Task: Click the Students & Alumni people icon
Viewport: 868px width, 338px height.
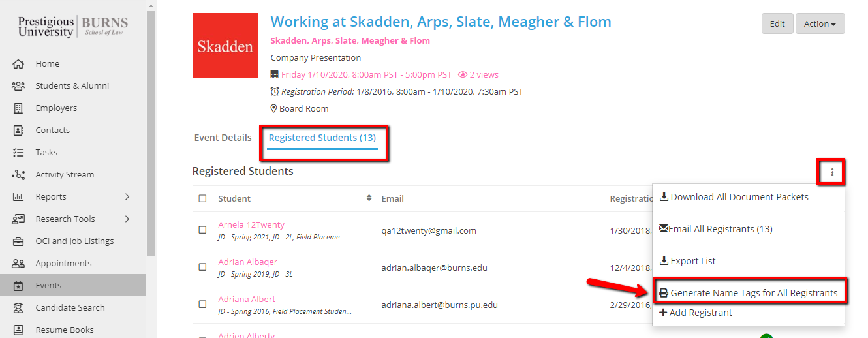Action: click(18, 86)
